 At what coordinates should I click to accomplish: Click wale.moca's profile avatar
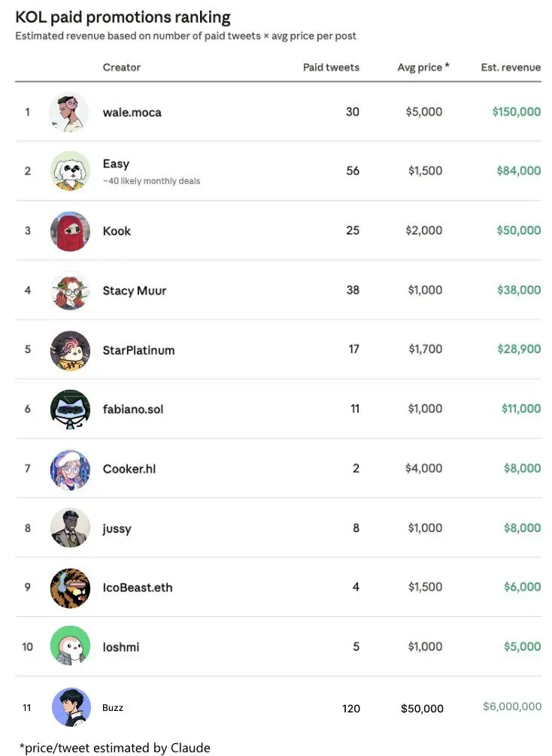click(69, 112)
